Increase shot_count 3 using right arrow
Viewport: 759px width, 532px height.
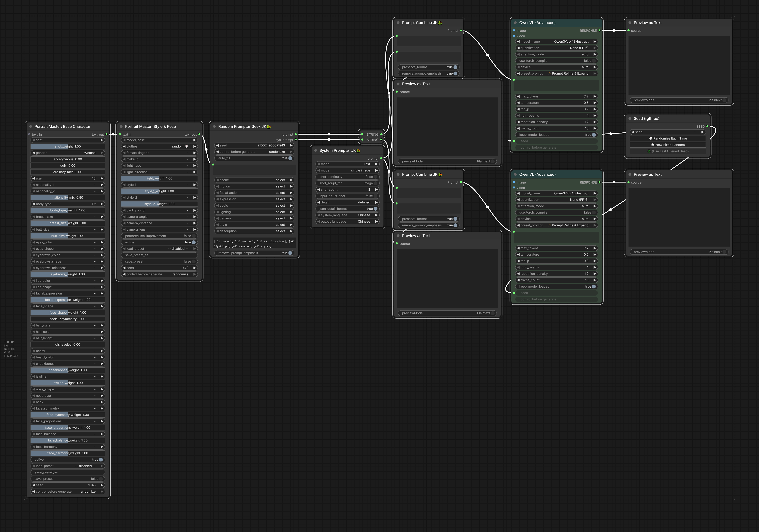[376, 190]
